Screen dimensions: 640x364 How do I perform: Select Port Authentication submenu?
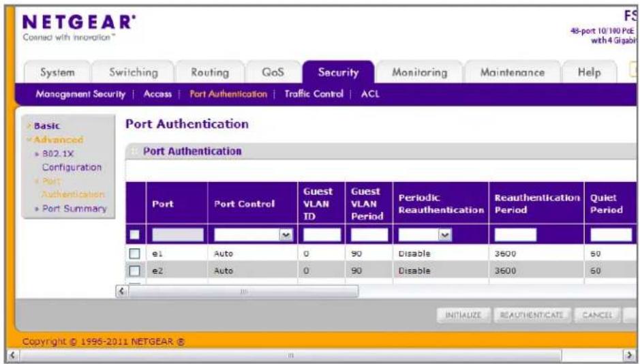coord(228,94)
